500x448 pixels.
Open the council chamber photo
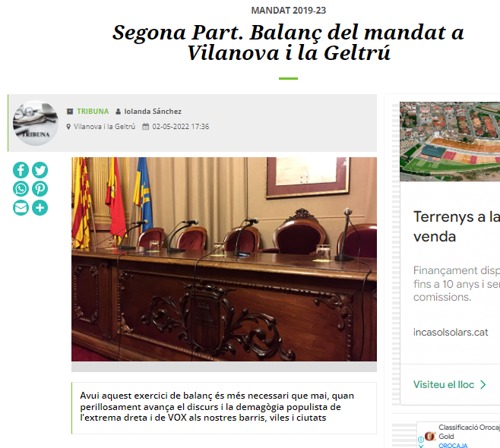pos(224,259)
